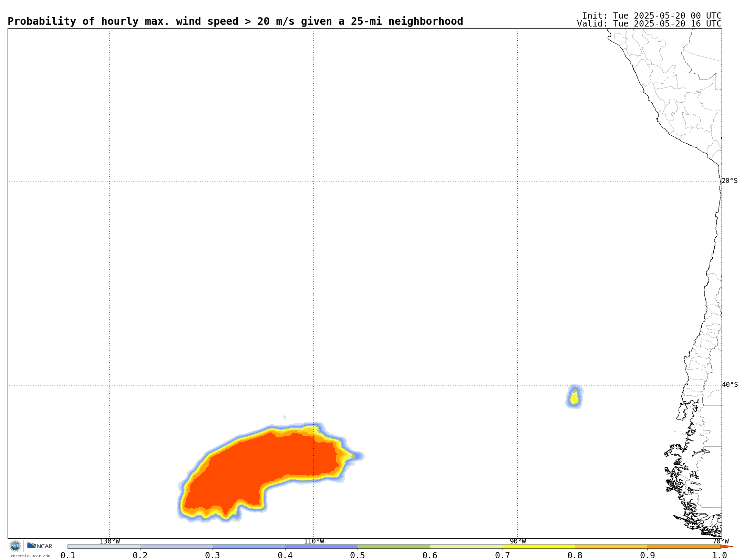Click the Init time label text
This screenshot has width=744, height=560.
(x=651, y=16)
